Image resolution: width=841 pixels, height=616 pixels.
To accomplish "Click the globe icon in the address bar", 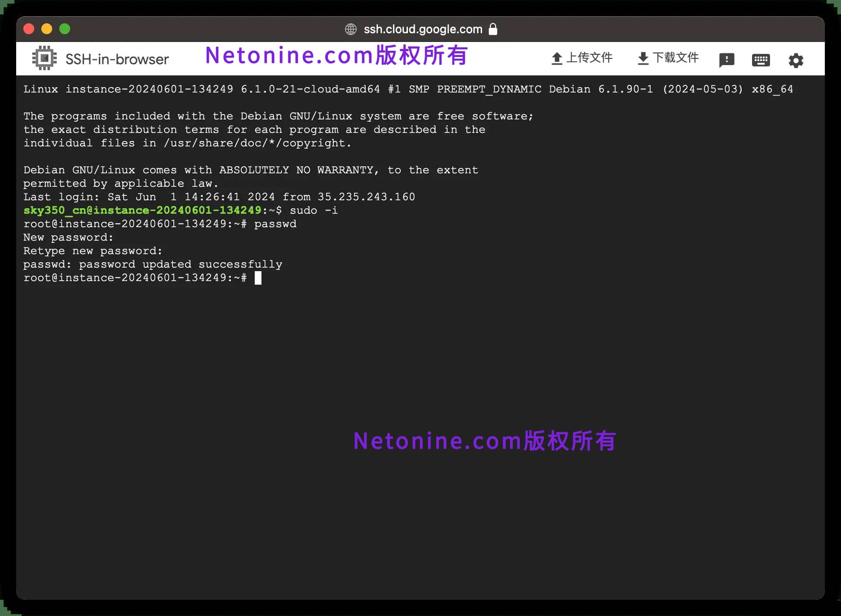I will [x=351, y=29].
